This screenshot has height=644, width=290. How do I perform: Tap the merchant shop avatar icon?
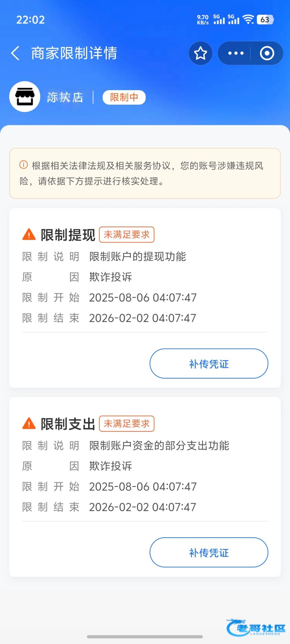coord(25,97)
